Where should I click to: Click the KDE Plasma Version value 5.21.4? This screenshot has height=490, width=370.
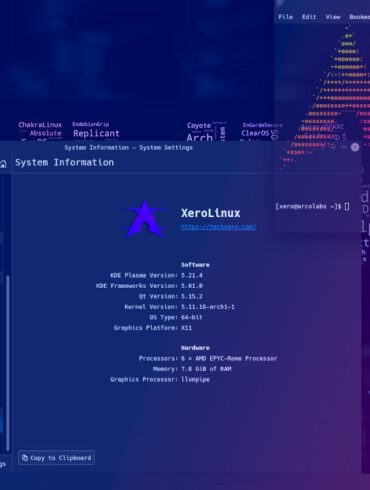(x=192, y=275)
